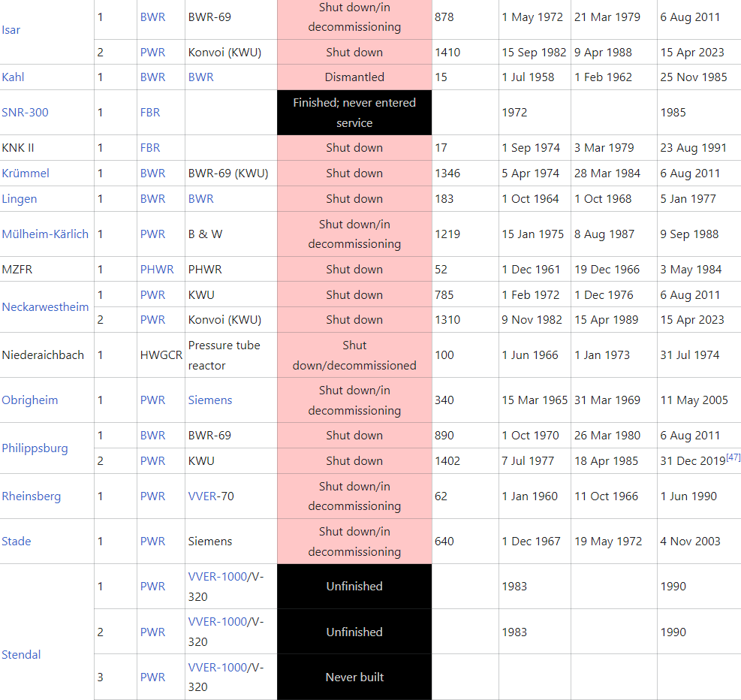This screenshot has height=700, width=741.
Task: Click the PHWR type link for MZFR
Action: (x=157, y=270)
